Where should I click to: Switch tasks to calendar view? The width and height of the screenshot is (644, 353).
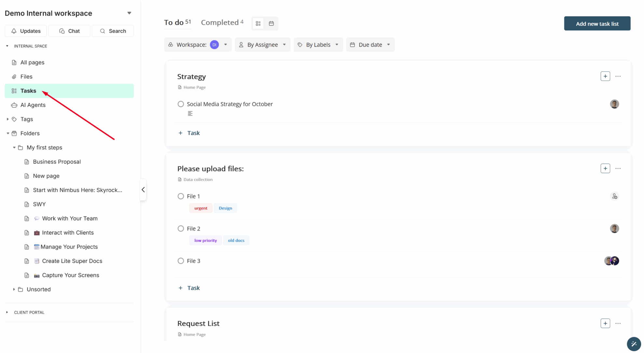pos(272,23)
